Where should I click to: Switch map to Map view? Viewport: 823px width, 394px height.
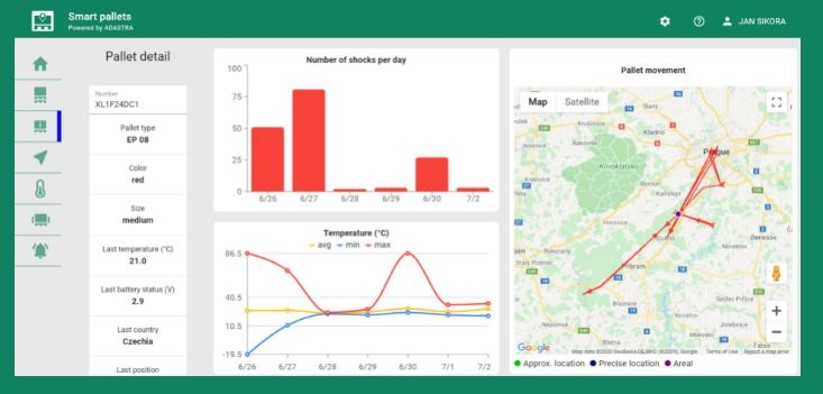(537, 102)
